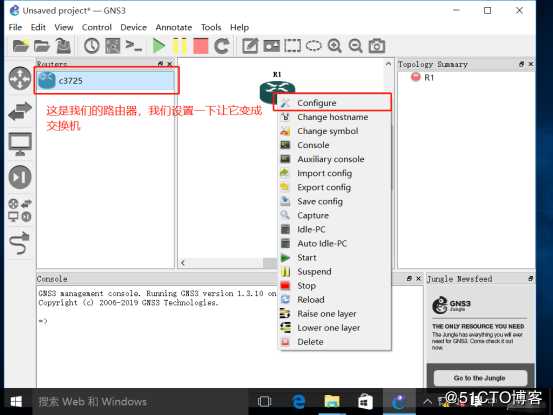The width and height of the screenshot is (553, 415).
Task: Choose Lower one layer in context menu
Action: pos(335,328)
